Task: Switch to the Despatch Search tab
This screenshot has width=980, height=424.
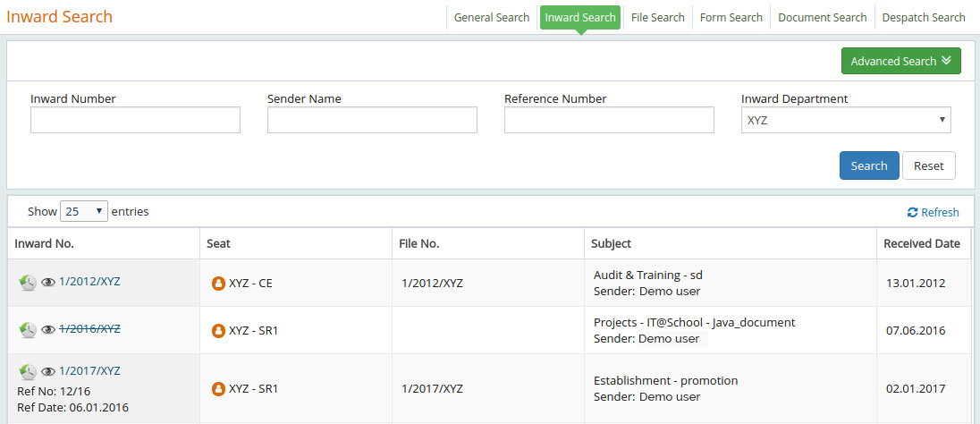Action: 924,17
